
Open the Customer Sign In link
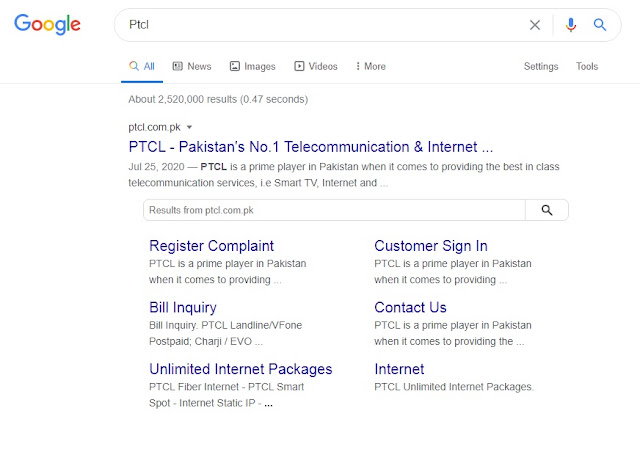pyautogui.click(x=431, y=246)
